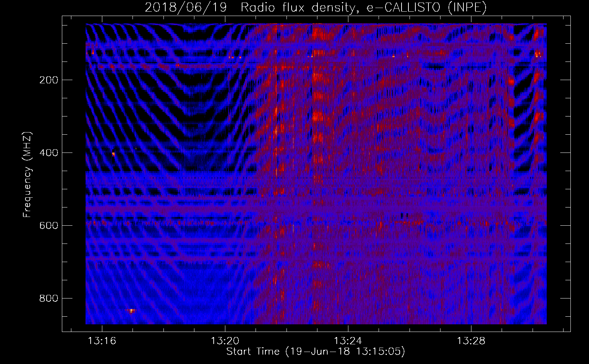Click the 600 frequency tick label

coord(49,226)
